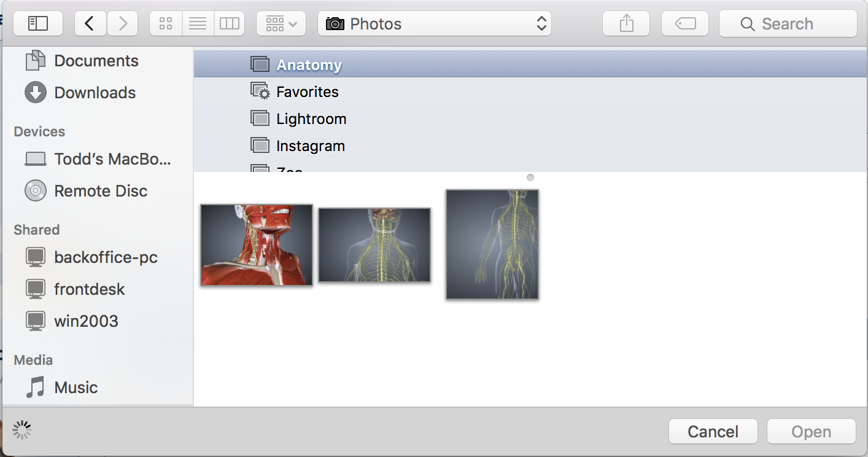The height and width of the screenshot is (457, 868).
Task: Open Music under Media
Action: [x=76, y=388]
